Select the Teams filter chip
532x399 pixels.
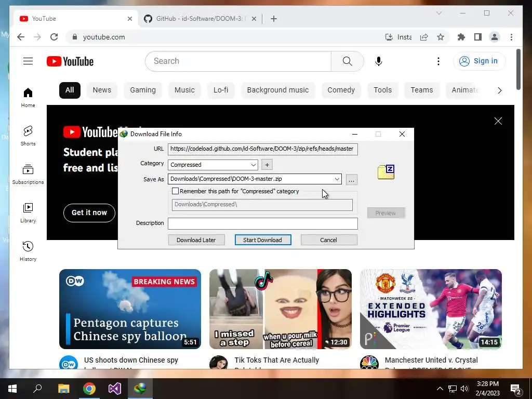422,90
